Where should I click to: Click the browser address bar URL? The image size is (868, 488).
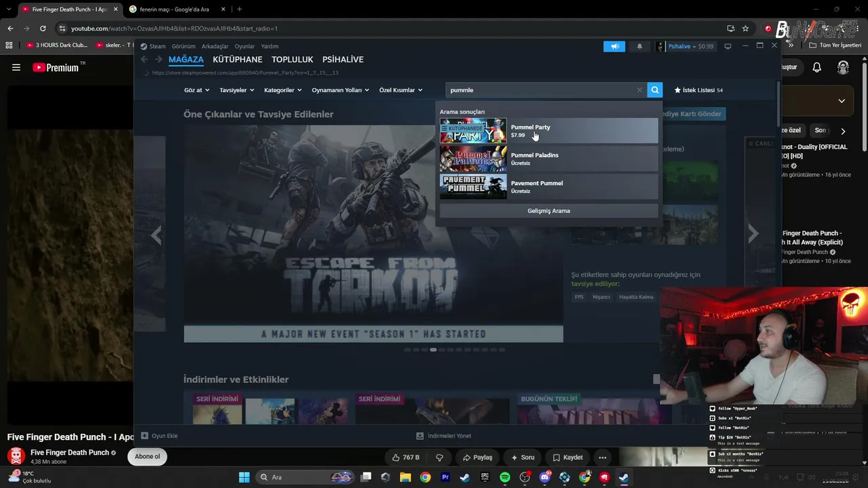pyautogui.click(x=174, y=28)
